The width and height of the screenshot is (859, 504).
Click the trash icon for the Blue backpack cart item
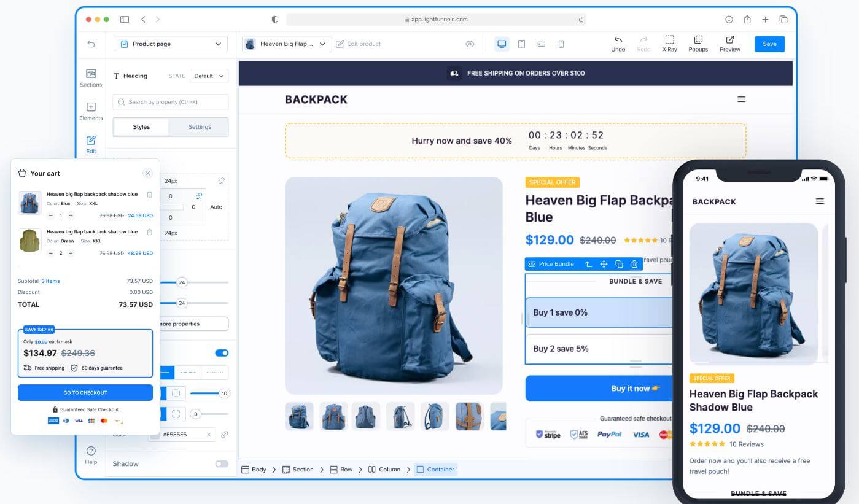point(149,194)
